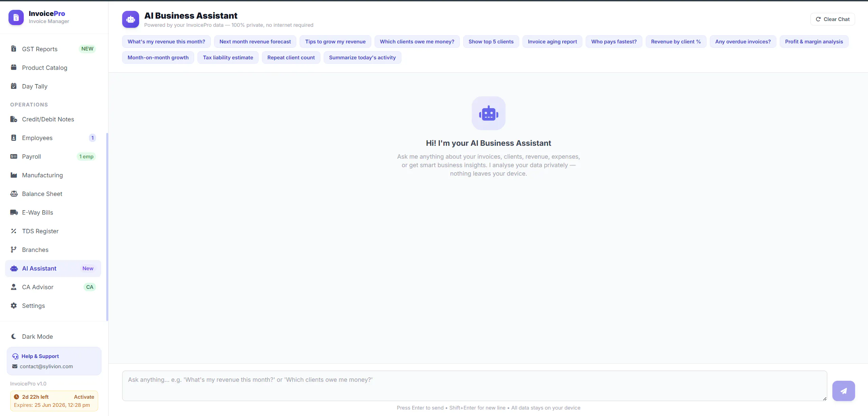Select Repeat client count chip
Screen dimensions: 868x416
click(x=291, y=57)
